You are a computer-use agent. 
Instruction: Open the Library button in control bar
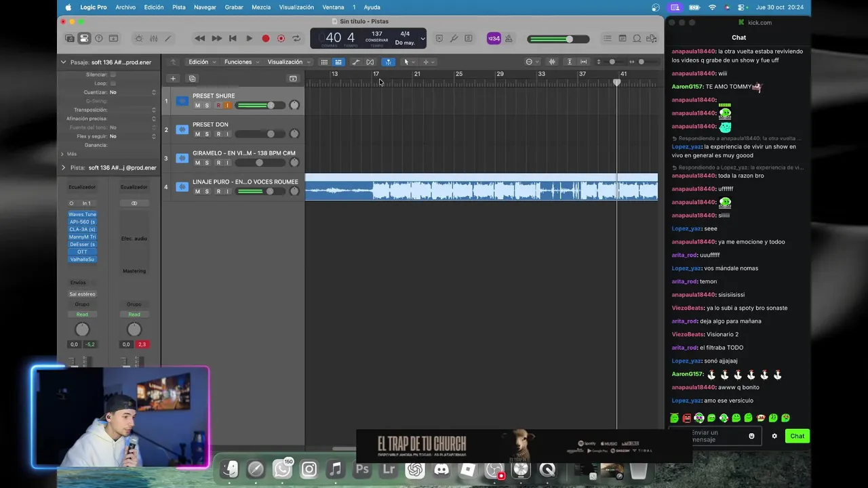(70, 39)
